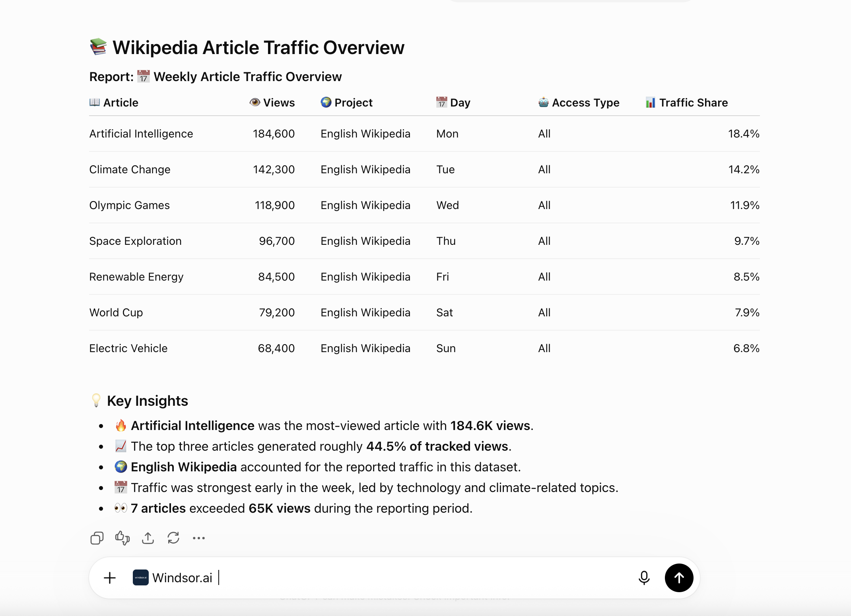Click the 8.5% traffic share value

[x=746, y=277]
